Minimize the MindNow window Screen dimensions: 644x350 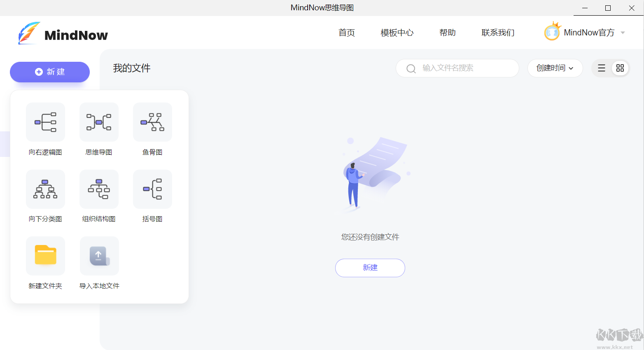click(x=585, y=8)
